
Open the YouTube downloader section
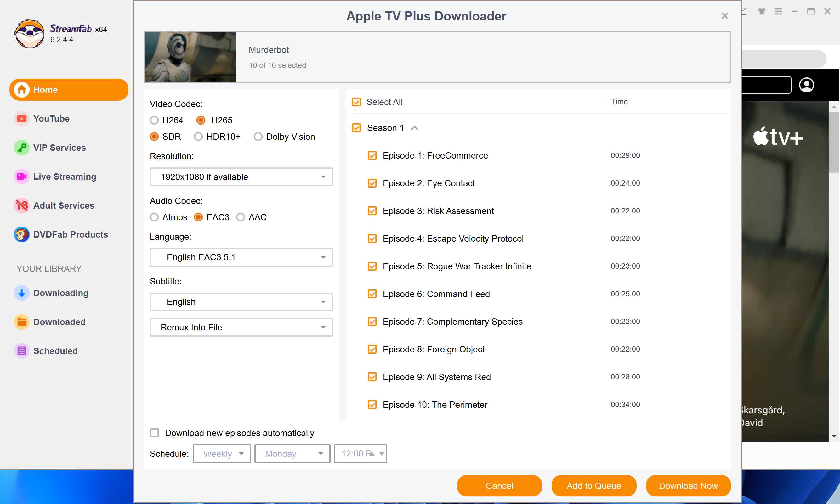[21, 119]
